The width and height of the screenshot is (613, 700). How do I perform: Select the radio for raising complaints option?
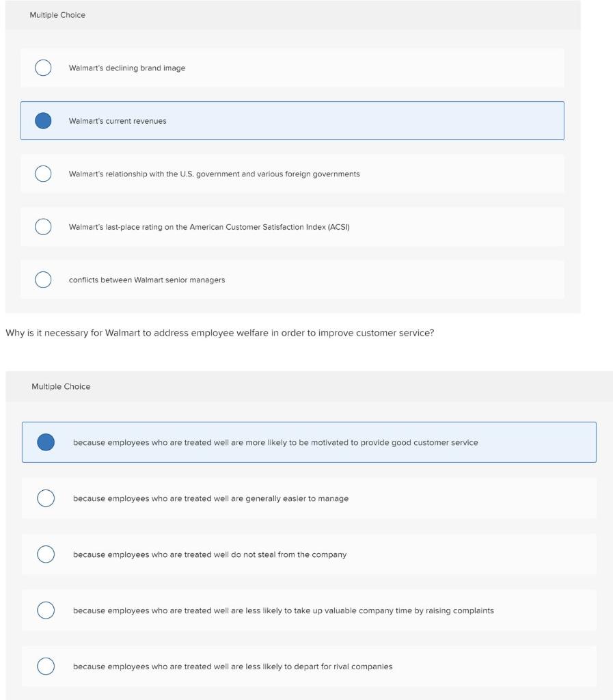tap(46, 610)
